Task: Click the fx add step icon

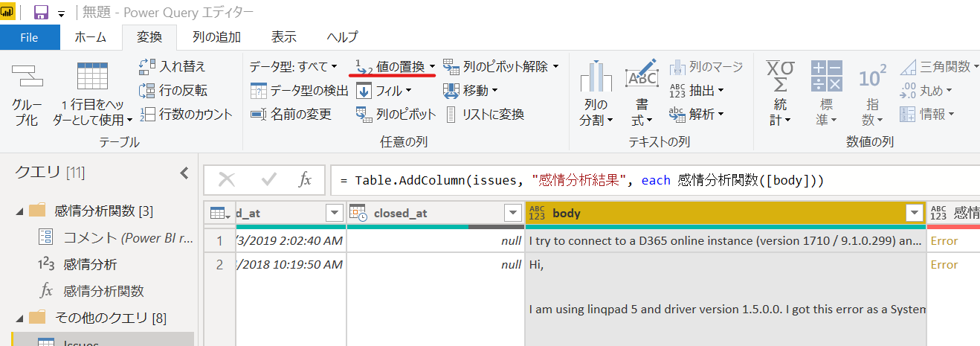Action: click(x=305, y=179)
